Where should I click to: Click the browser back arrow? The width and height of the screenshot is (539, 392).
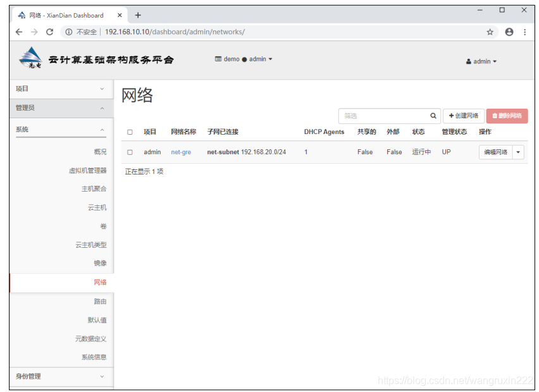(x=19, y=32)
